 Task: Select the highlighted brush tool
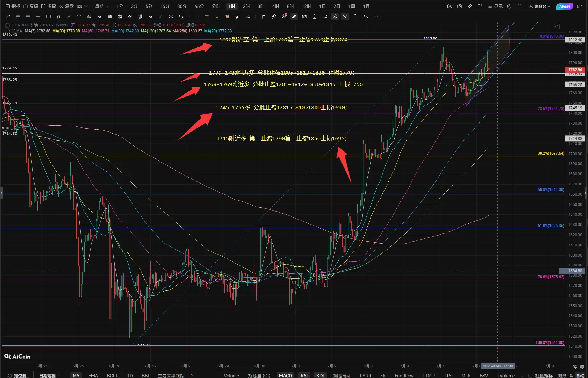click(x=294, y=17)
